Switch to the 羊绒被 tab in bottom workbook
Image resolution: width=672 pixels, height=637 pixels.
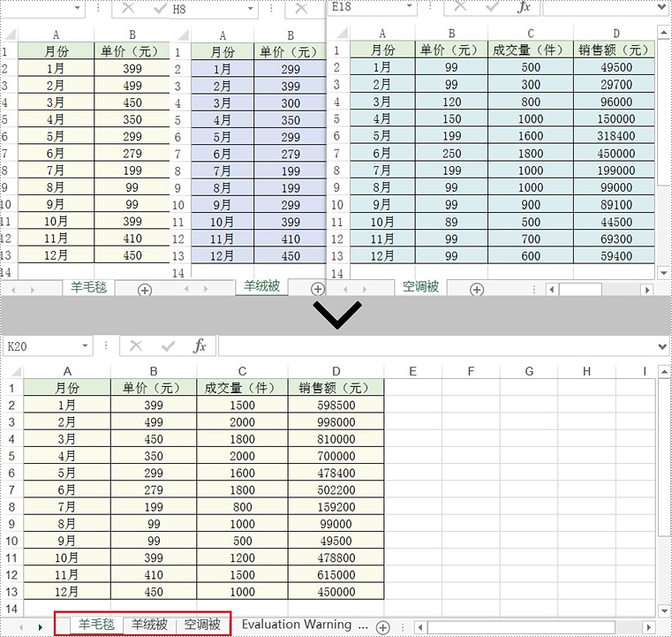[x=149, y=625]
